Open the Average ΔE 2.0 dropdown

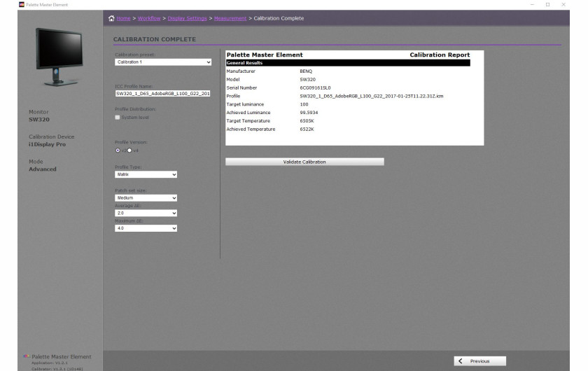pyautogui.click(x=146, y=213)
